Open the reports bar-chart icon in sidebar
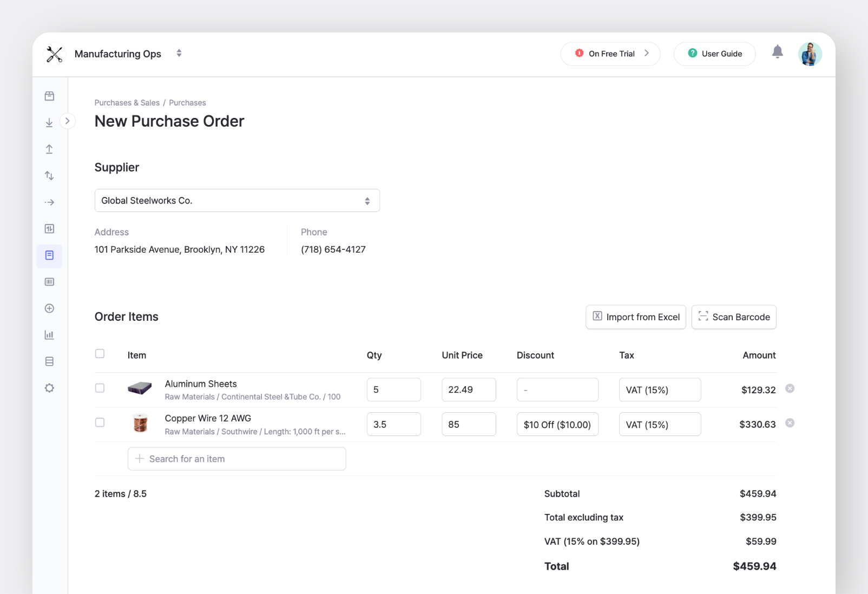 tap(49, 335)
